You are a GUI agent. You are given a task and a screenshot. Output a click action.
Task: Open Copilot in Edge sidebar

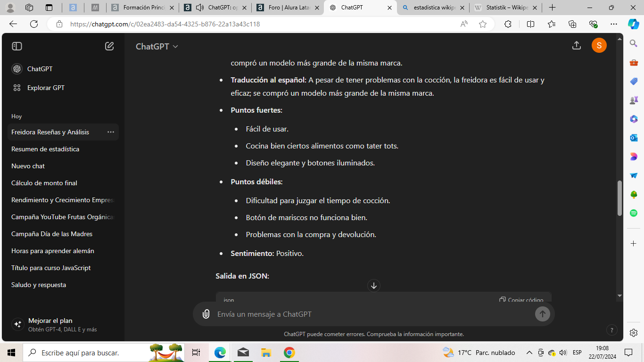click(x=633, y=24)
